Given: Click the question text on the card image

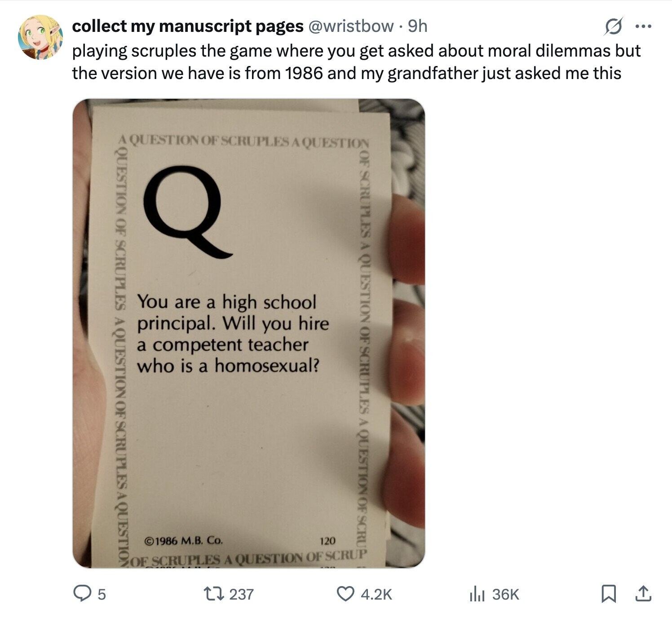Looking at the screenshot, I should tap(233, 334).
